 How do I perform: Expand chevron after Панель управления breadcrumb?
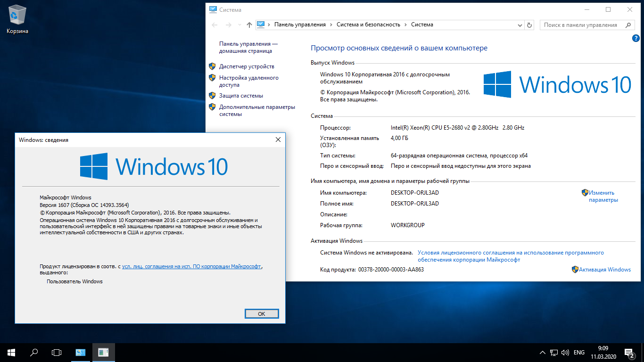click(x=331, y=25)
